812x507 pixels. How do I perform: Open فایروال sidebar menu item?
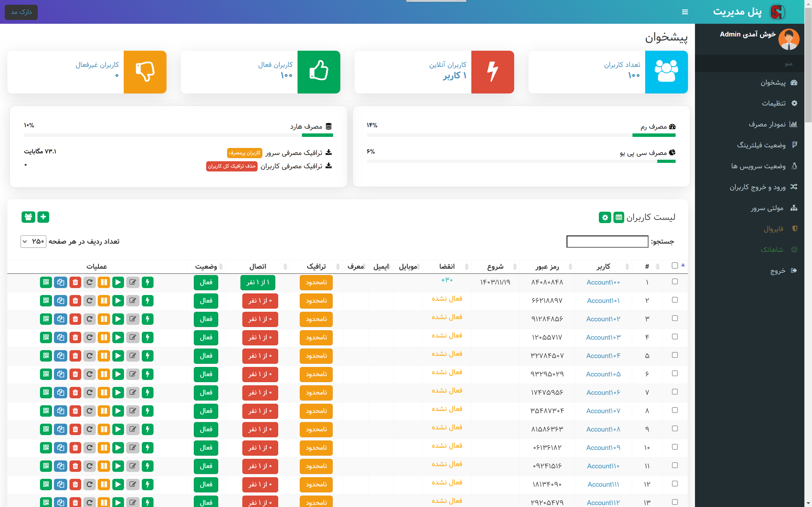click(773, 229)
